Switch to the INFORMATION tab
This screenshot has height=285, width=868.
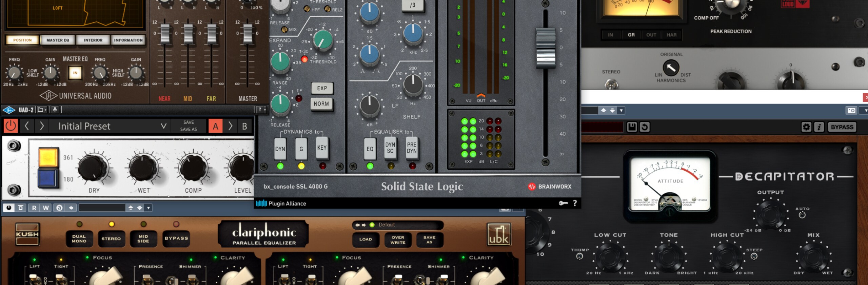(128, 40)
